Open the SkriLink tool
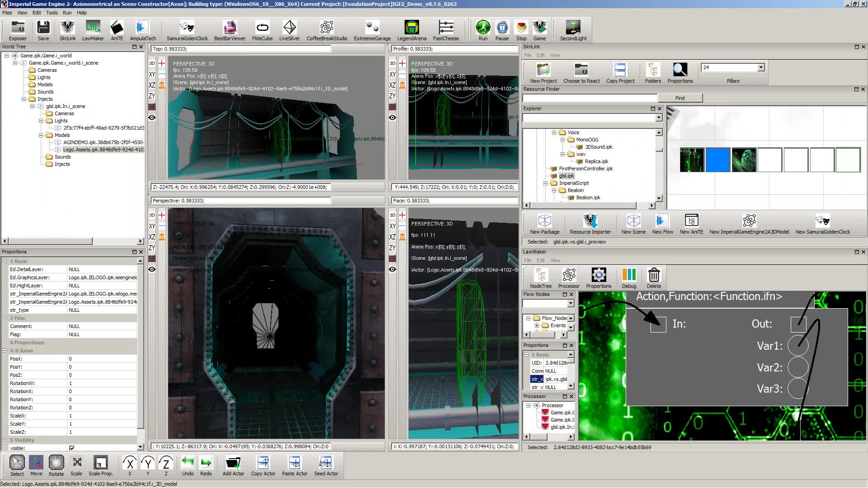 (x=67, y=30)
